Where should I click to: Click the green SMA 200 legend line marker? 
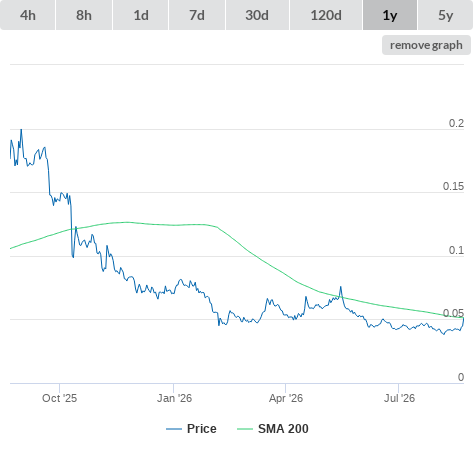[x=245, y=429]
